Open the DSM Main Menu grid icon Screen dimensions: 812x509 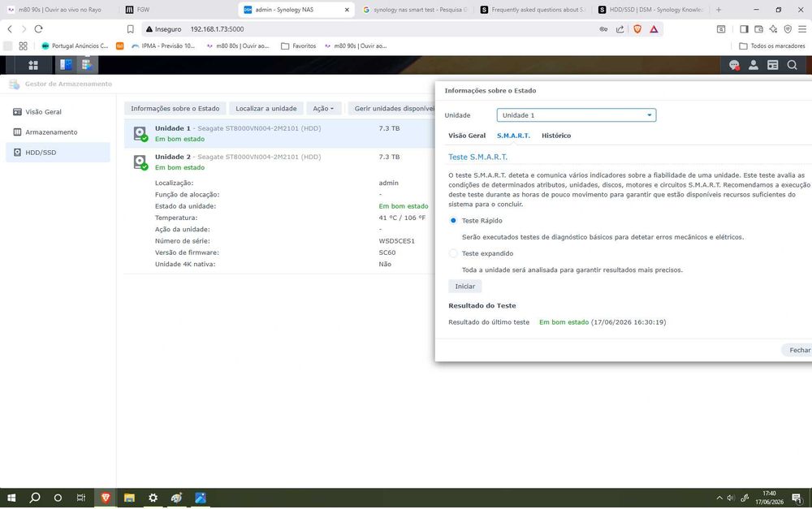(33, 65)
